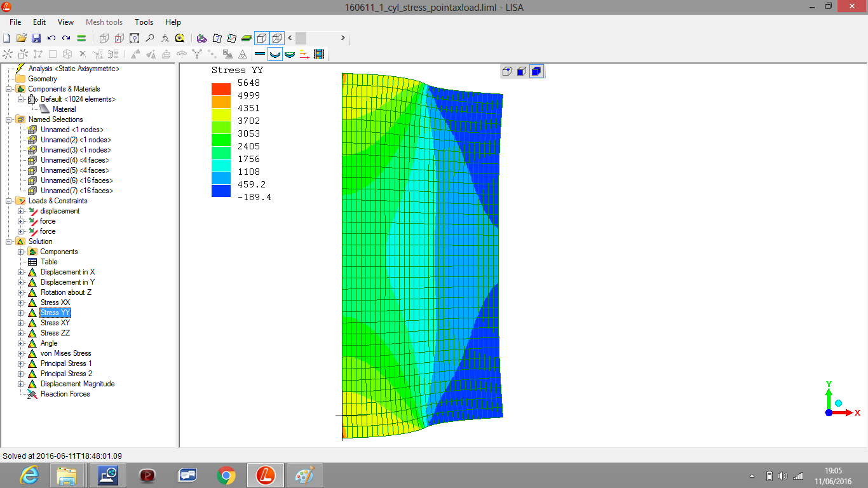Click the Open folder icon in toolbar
Screen dimensions: 868x488
pos(21,38)
